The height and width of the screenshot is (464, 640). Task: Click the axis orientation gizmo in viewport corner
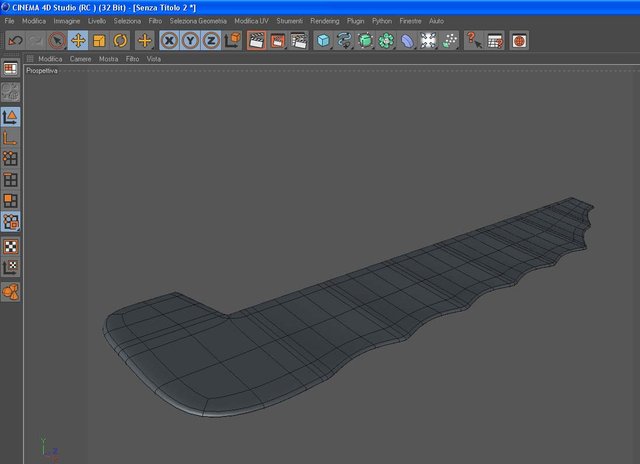pyautogui.click(x=50, y=449)
